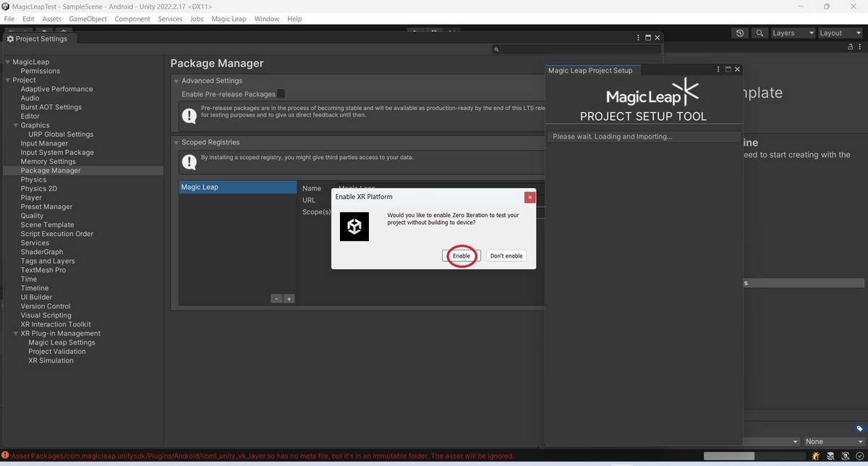The image size is (868, 466).
Task: Click the blue asset label tag icon
Action: tap(860, 428)
